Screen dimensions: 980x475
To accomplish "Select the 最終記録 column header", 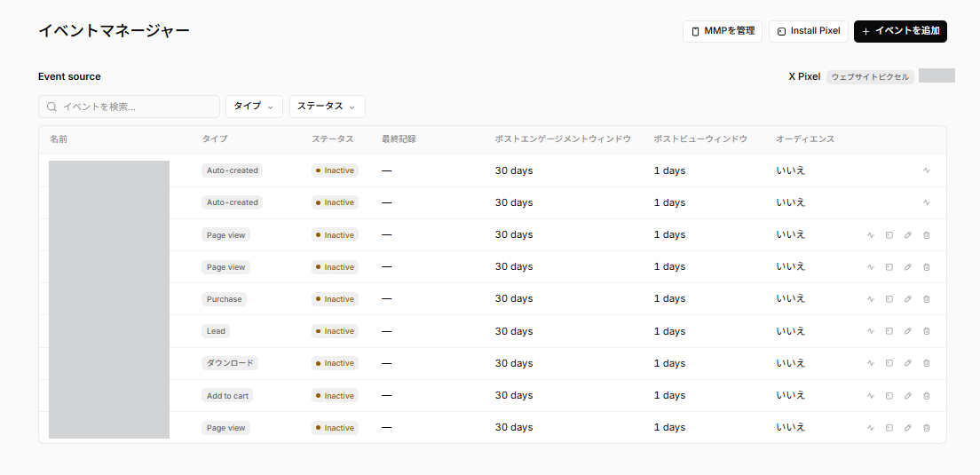I will [x=399, y=139].
